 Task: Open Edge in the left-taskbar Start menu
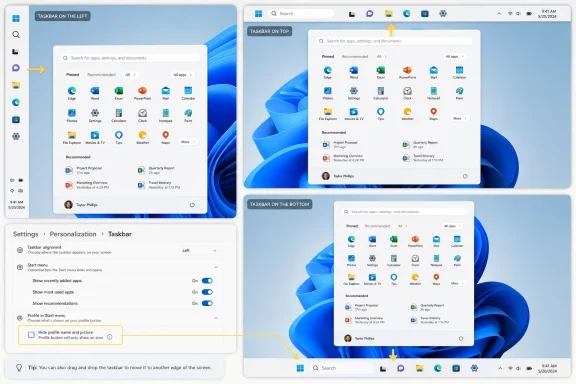tap(72, 93)
